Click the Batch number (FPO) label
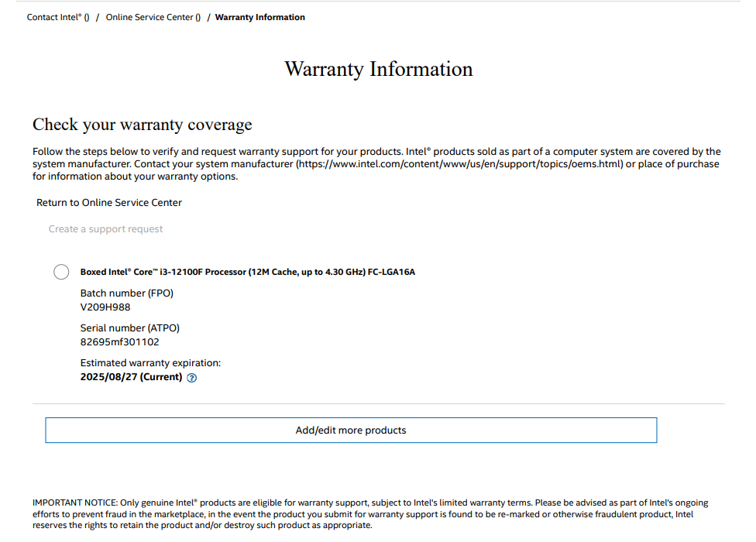Screen dimensions: 756x542 click(127, 293)
